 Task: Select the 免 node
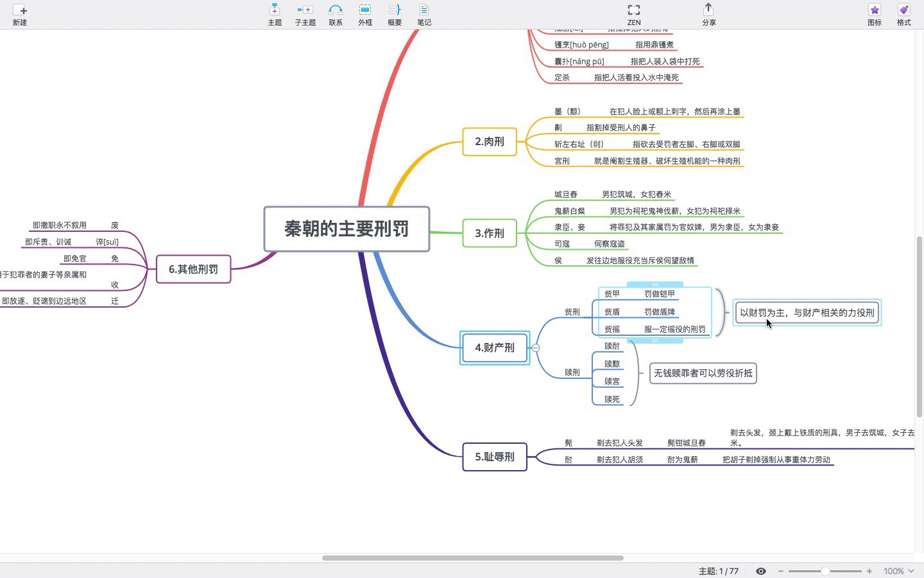click(x=115, y=259)
